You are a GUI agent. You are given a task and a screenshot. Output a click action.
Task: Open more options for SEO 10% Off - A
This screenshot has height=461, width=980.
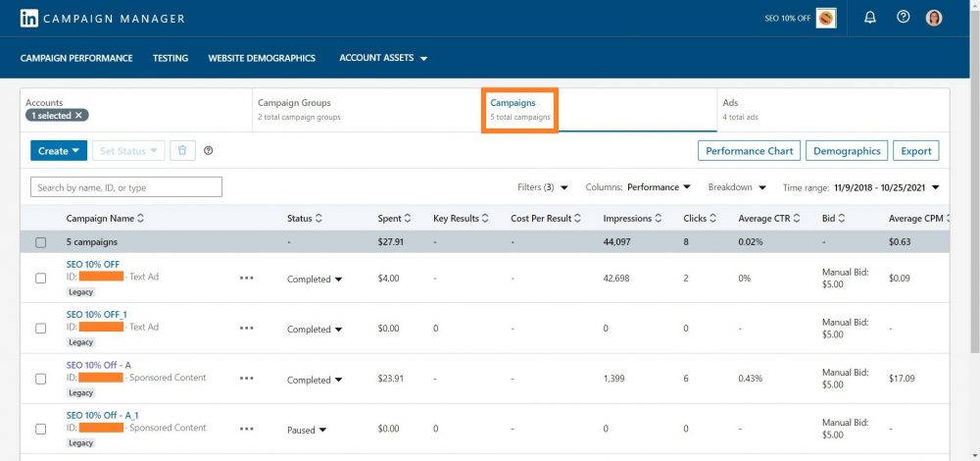click(x=246, y=378)
